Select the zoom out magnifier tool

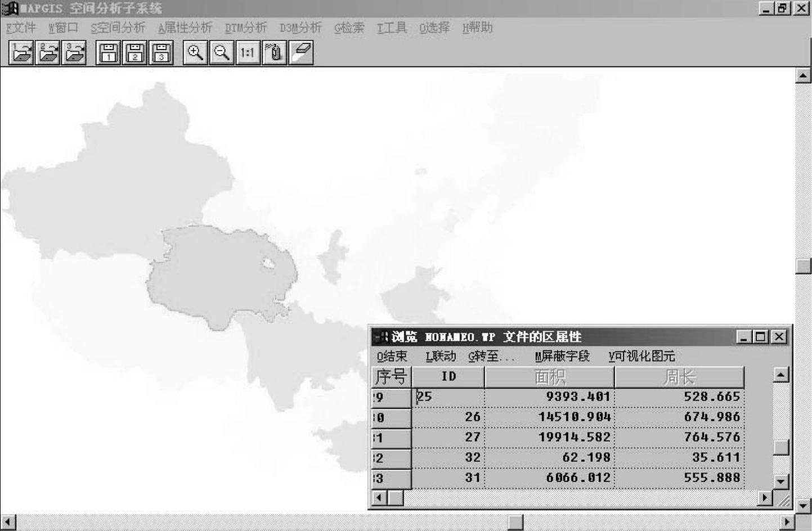pos(222,53)
